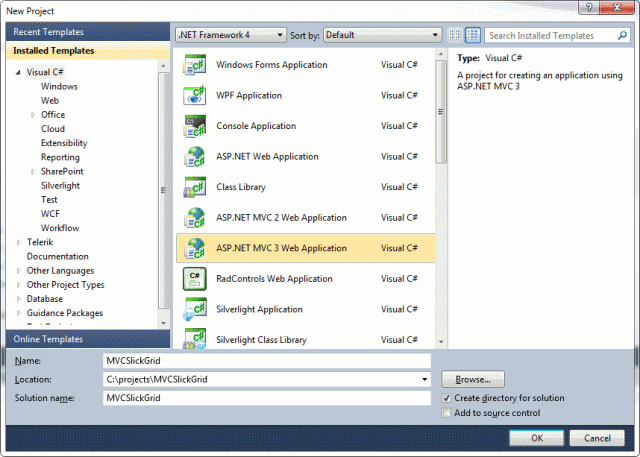640x457 pixels.
Task: Expand the Office tree node
Action: point(33,115)
